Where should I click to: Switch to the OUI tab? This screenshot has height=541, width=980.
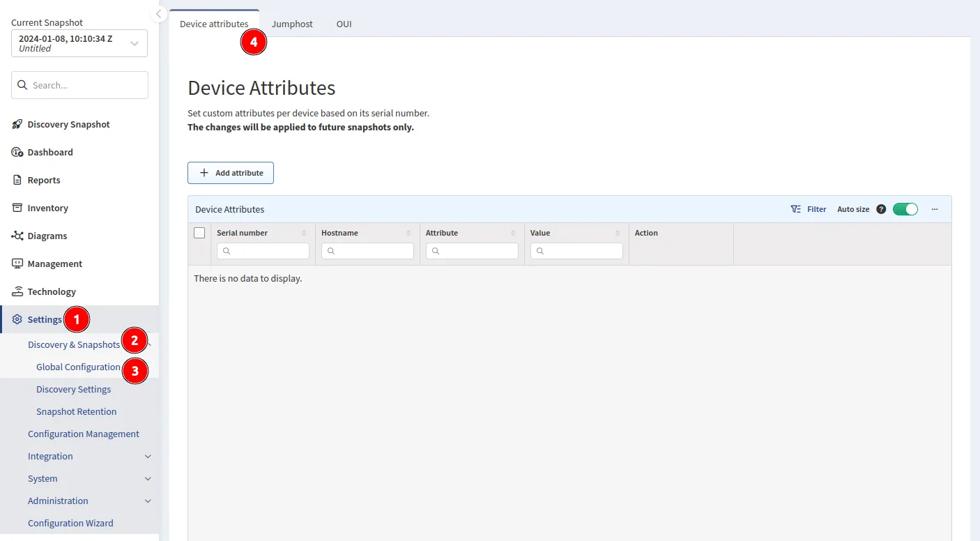coord(344,24)
